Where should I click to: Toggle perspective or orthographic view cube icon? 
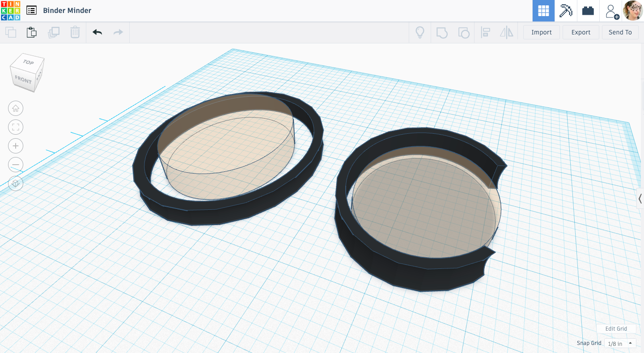coord(16,183)
